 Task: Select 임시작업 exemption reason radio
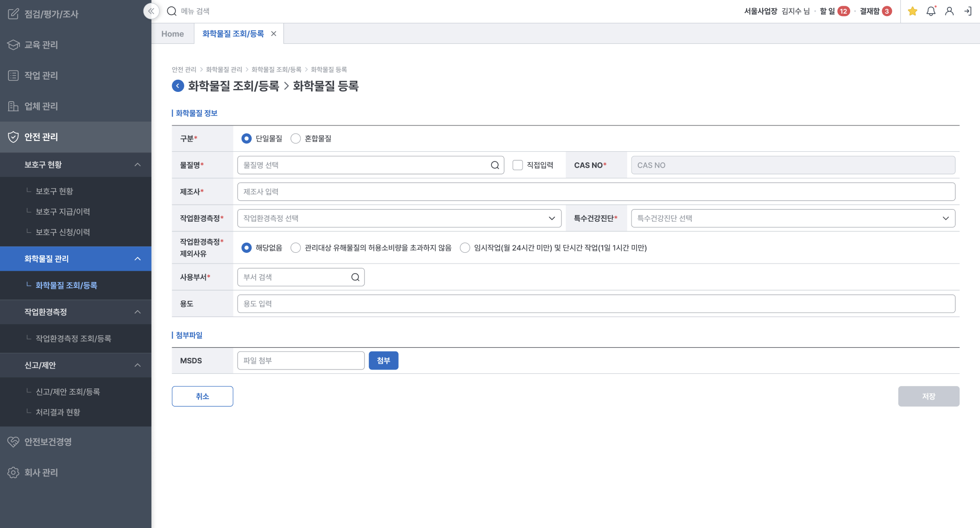[x=465, y=248]
